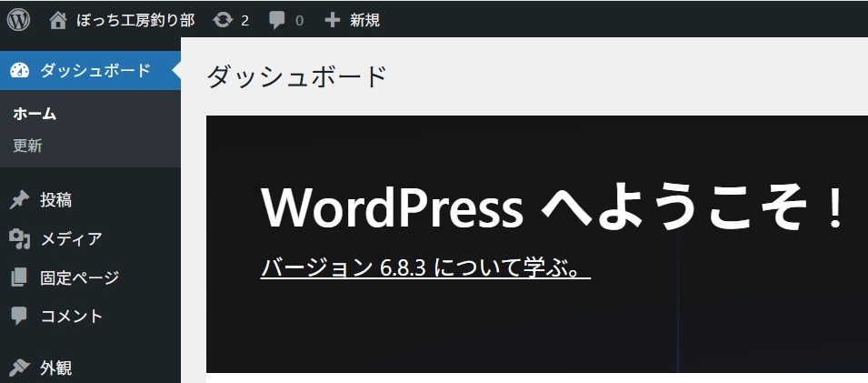This screenshot has width=868, height=383.
Task: Go to the 固定ページ menu label
Action: coord(79,277)
